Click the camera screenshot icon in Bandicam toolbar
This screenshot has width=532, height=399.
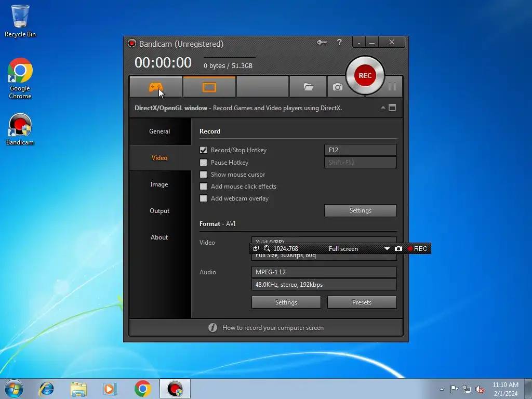coord(338,87)
